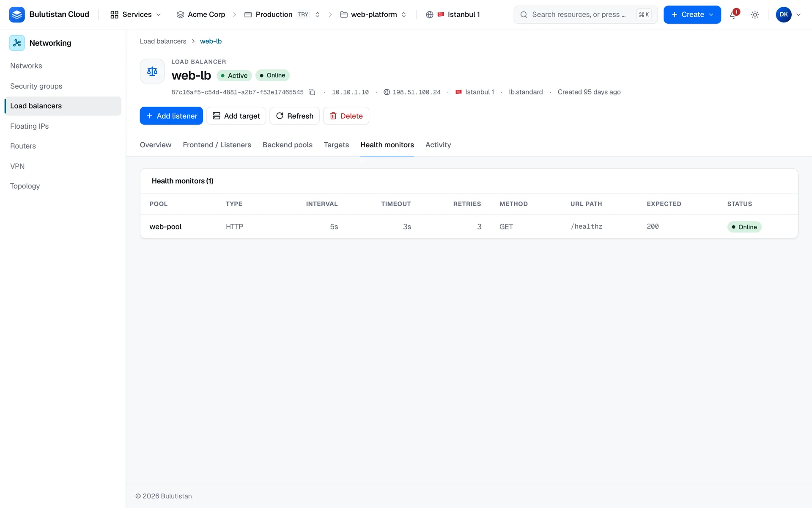Open Routers in the sidebar
812x508 pixels.
(63, 146)
